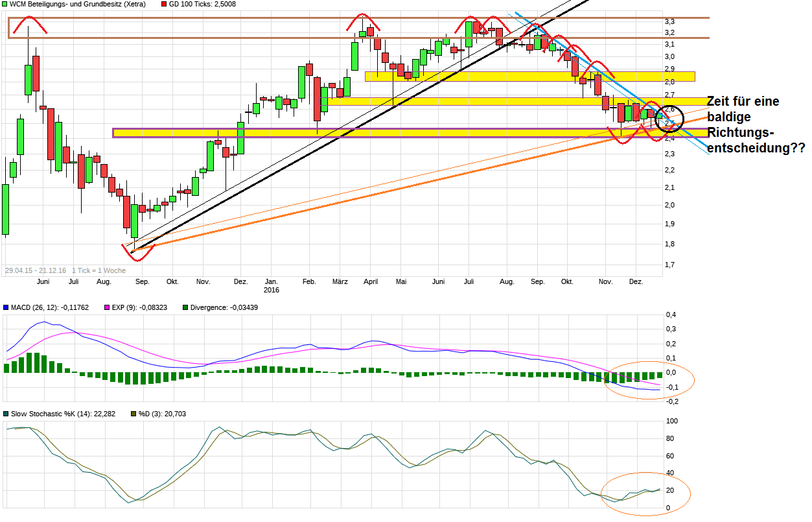The image size is (812, 522).
Task: Click the black circle marking current price
Action: (669, 119)
